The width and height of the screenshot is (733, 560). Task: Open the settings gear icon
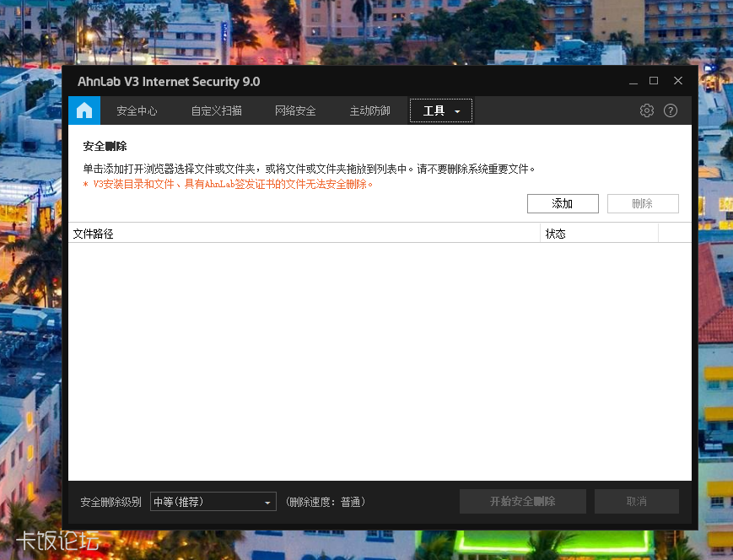[646, 110]
